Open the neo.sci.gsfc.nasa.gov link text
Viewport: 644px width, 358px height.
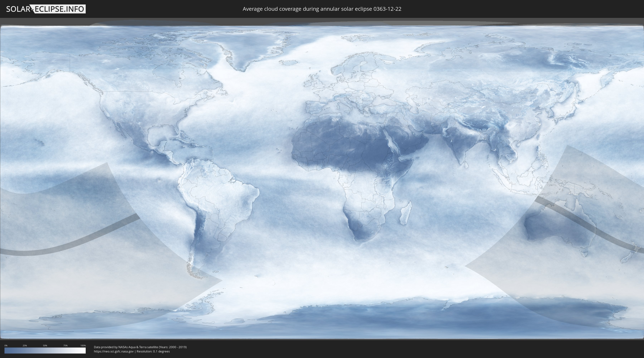[114, 351]
